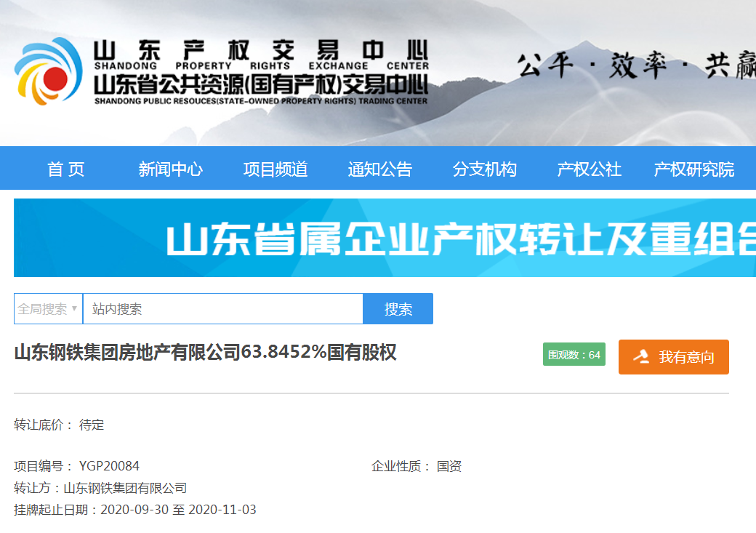Click the orange 我有意向 button
756x533 pixels.
tap(674, 357)
